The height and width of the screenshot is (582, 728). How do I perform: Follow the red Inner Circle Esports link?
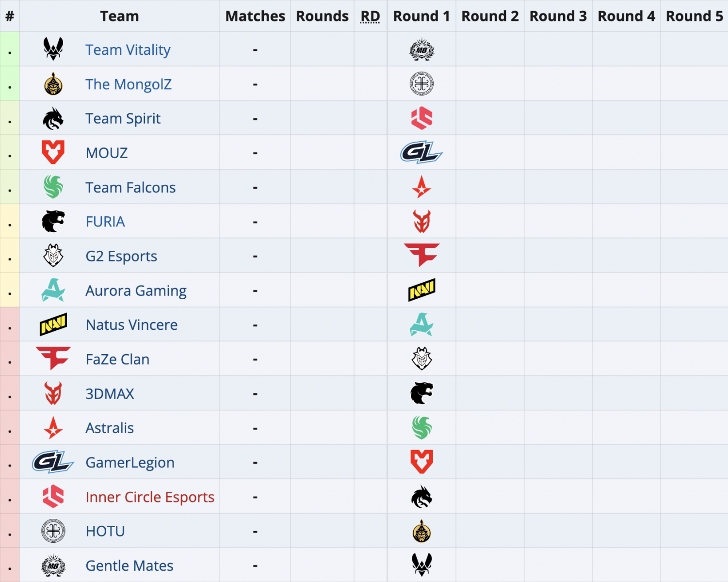pos(150,497)
